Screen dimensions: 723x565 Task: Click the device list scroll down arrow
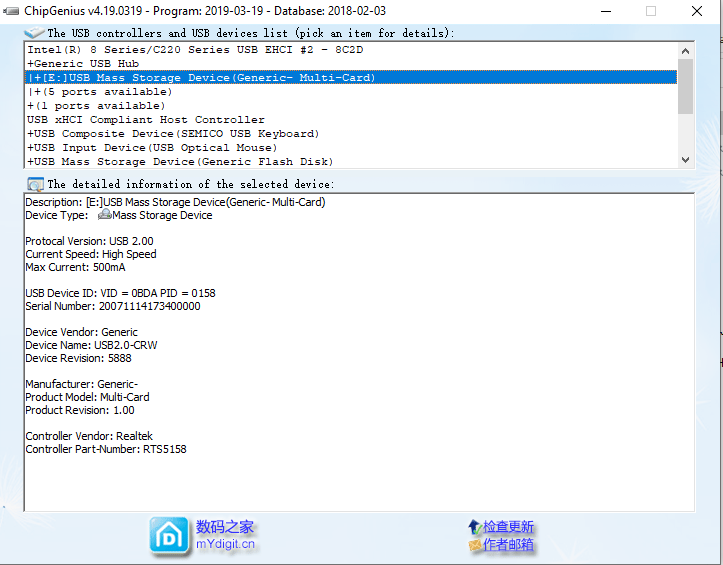685,160
